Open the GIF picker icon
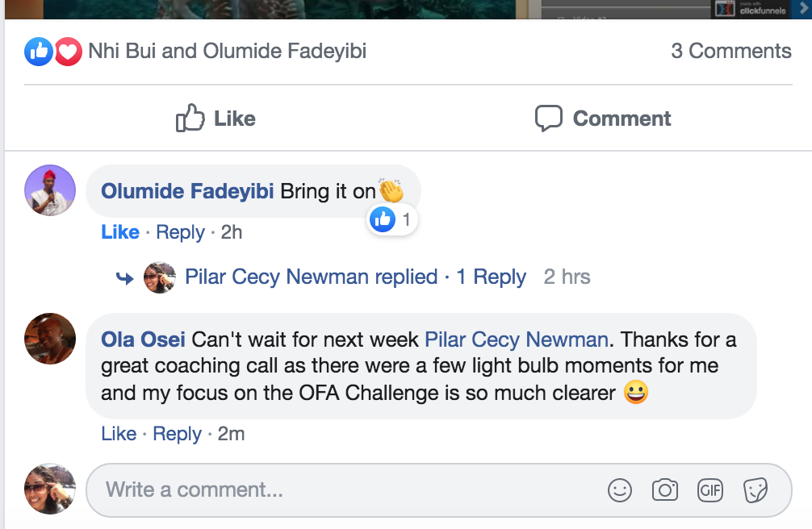The width and height of the screenshot is (812, 529). [710, 489]
